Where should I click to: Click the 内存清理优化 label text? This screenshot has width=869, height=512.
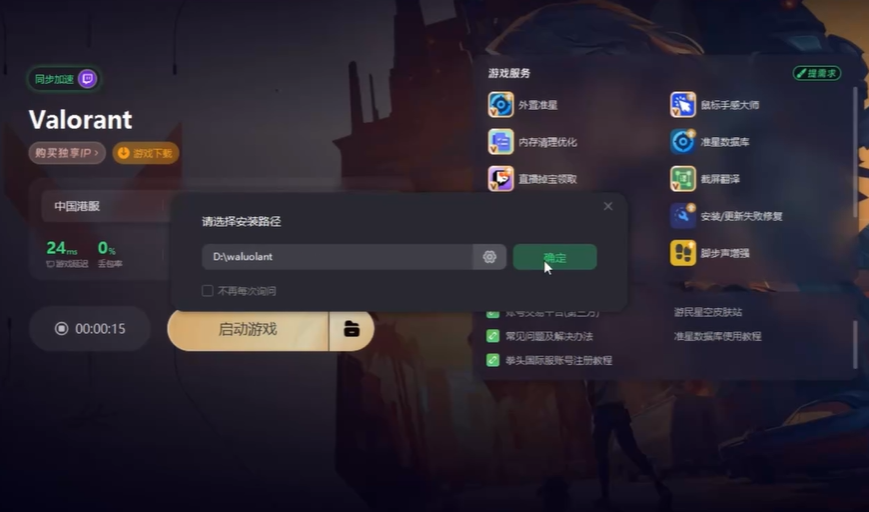coord(548,142)
